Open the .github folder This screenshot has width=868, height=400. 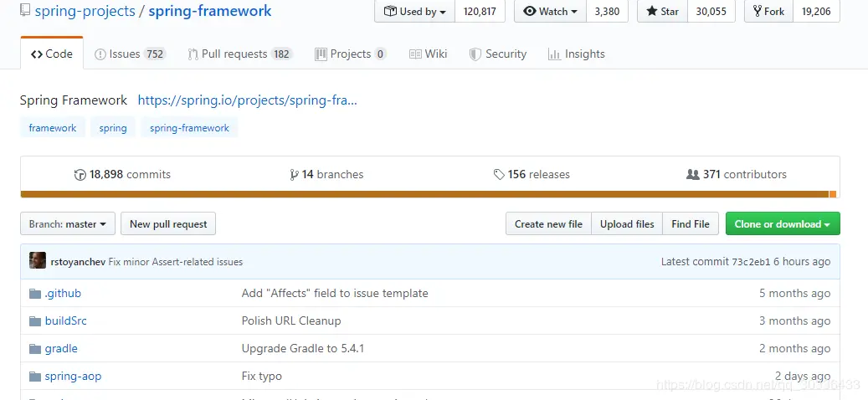[63, 293]
